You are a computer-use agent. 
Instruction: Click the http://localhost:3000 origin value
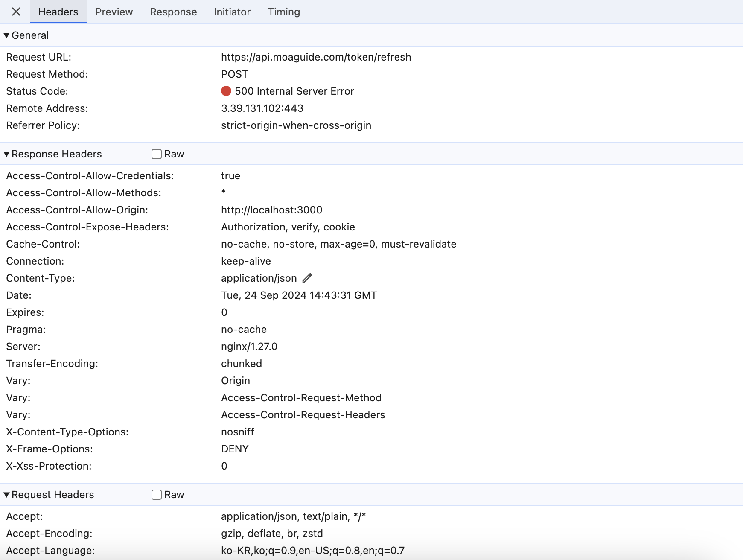[271, 210]
